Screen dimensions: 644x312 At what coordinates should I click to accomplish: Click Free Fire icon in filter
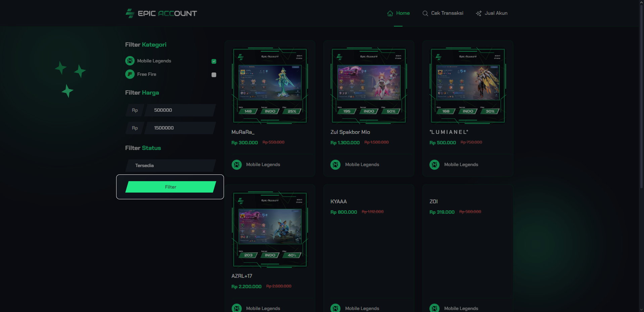point(130,74)
